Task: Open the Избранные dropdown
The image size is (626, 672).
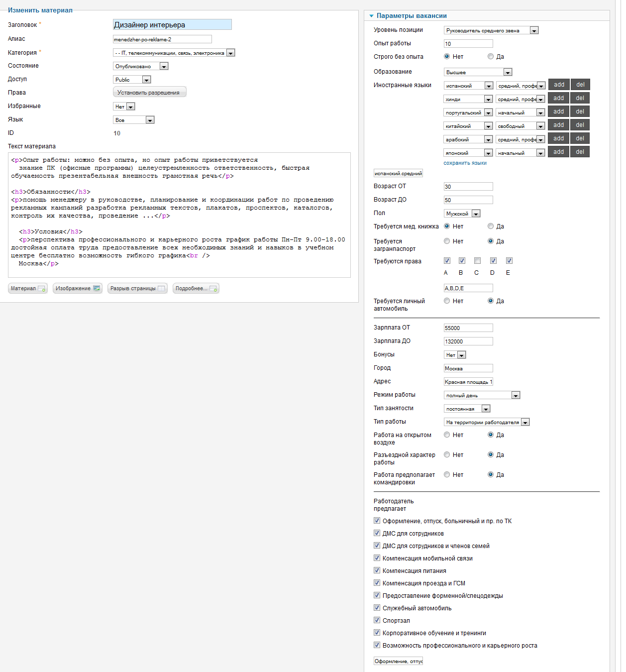Action: [x=124, y=107]
